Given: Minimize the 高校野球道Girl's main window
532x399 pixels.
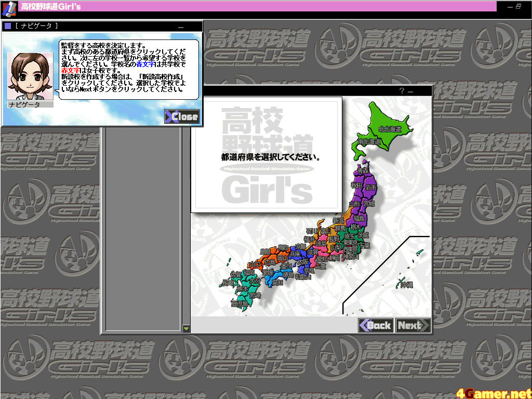Looking at the screenshot, I should pos(510,6).
